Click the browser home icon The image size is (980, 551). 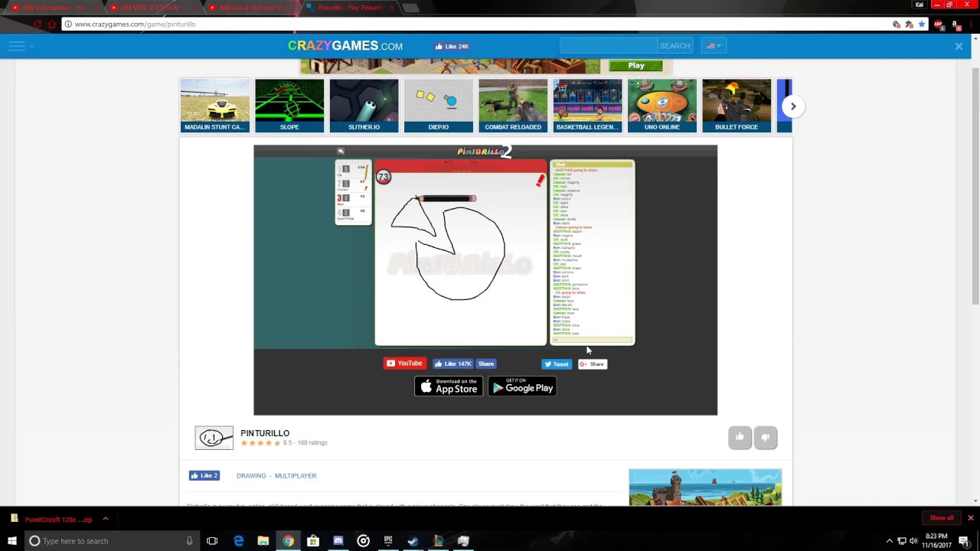pyautogui.click(x=53, y=24)
